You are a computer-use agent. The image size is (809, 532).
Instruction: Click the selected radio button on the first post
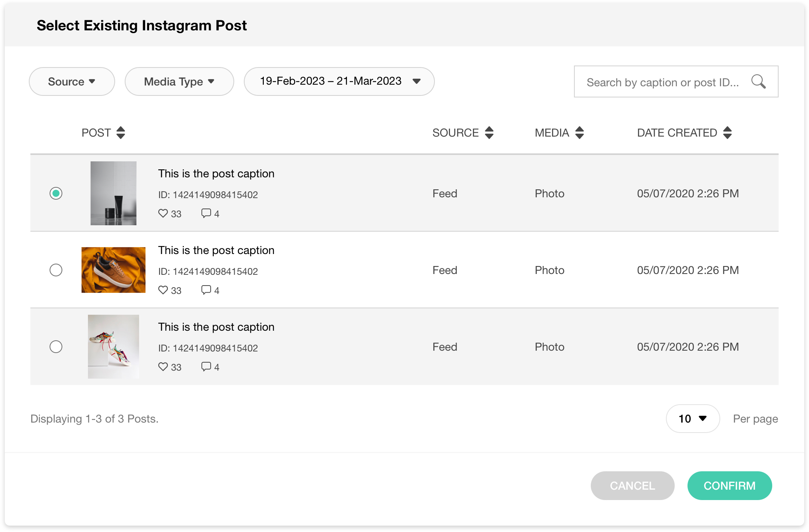(x=56, y=193)
